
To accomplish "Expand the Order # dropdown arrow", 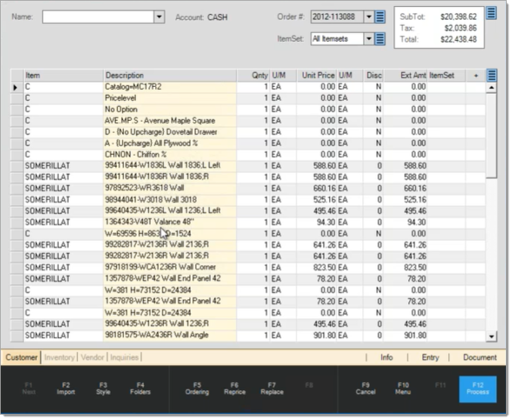I will pos(368,17).
